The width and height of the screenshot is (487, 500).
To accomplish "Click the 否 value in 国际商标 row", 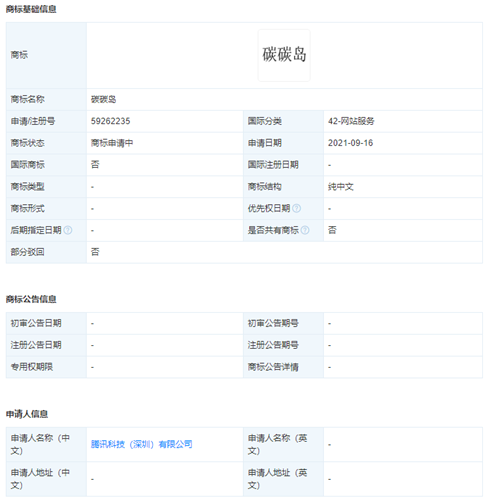I will 95,165.
